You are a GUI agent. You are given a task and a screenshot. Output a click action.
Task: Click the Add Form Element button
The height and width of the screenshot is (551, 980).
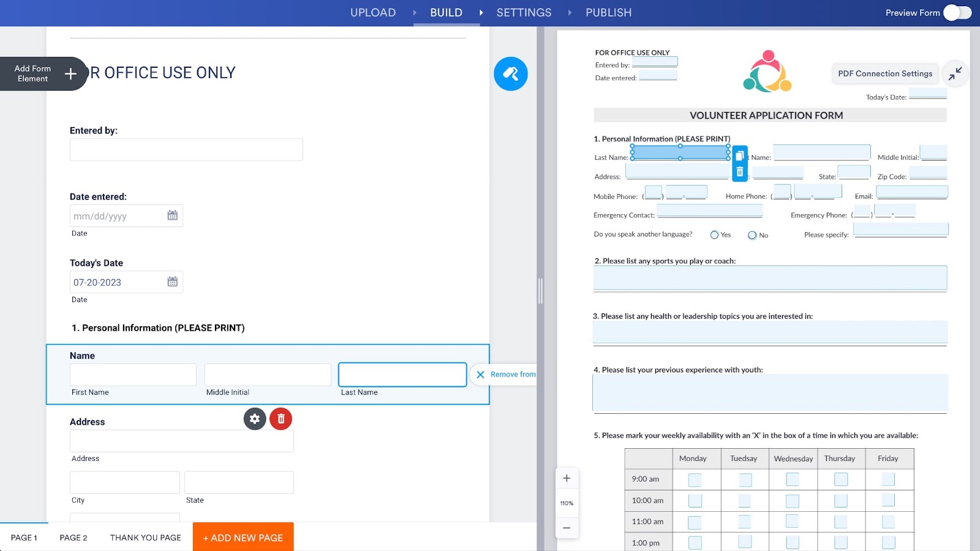point(44,74)
